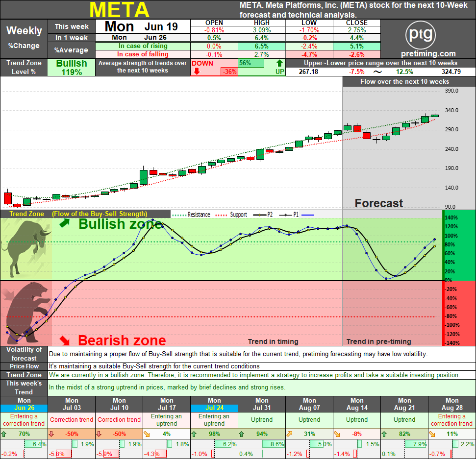The height and width of the screenshot is (459, 476).
Task: Click the orange arrow next to 11%
Action: [432, 434]
